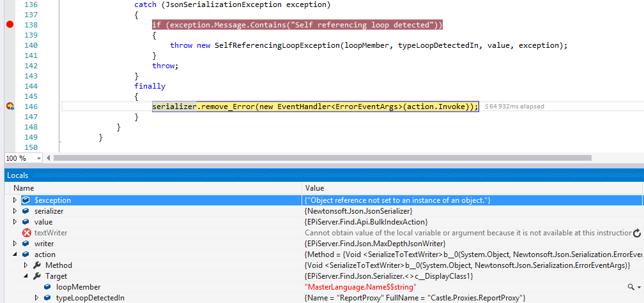Viewport: 644px width, 303px height.
Task: Sort Locals by the Name column header
Action: (153, 188)
